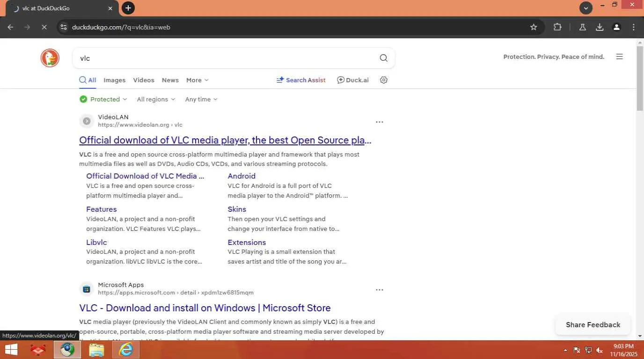Open the DuckDuckGo hamburger menu
Image resolution: width=644 pixels, height=359 pixels.
point(619,57)
